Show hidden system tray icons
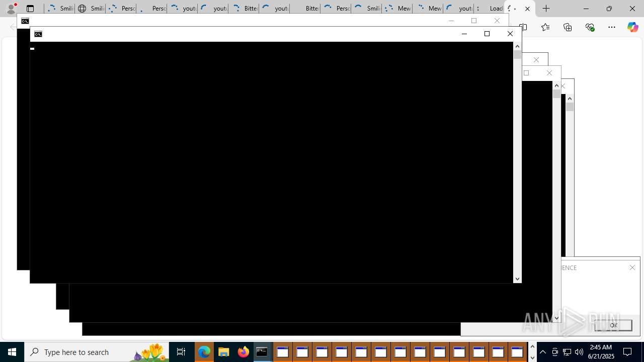The image size is (644, 362). click(543, 352)
